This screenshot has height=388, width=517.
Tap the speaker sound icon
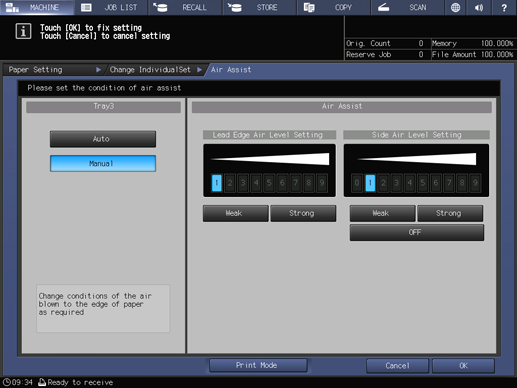(x=479, y=7)
